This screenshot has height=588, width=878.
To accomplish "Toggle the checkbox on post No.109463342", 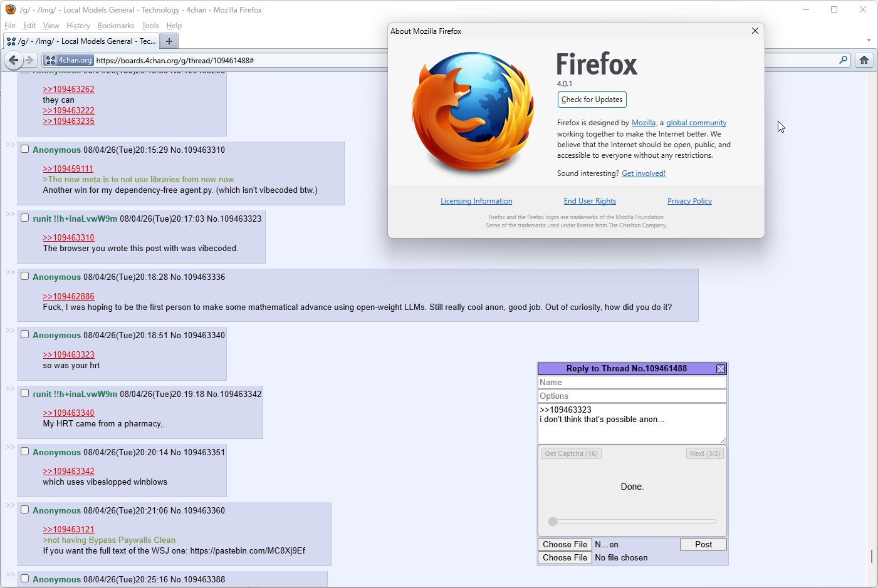I will 25,393.
